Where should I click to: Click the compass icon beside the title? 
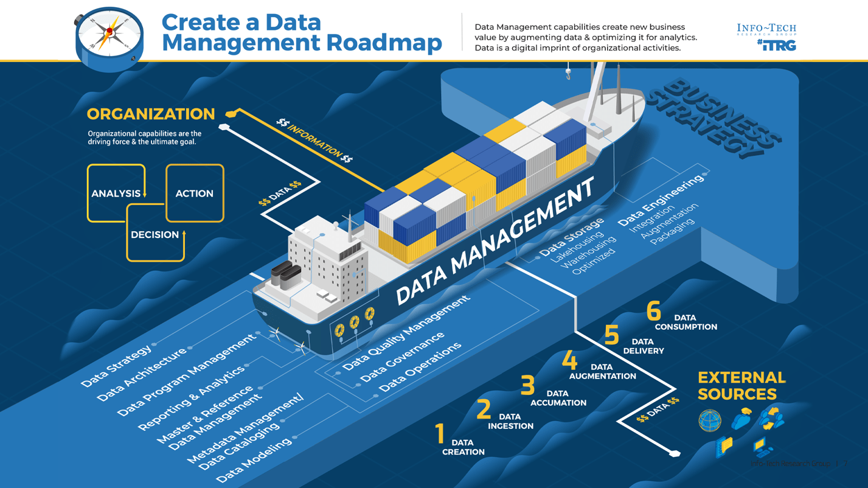(x=109, y=38)
